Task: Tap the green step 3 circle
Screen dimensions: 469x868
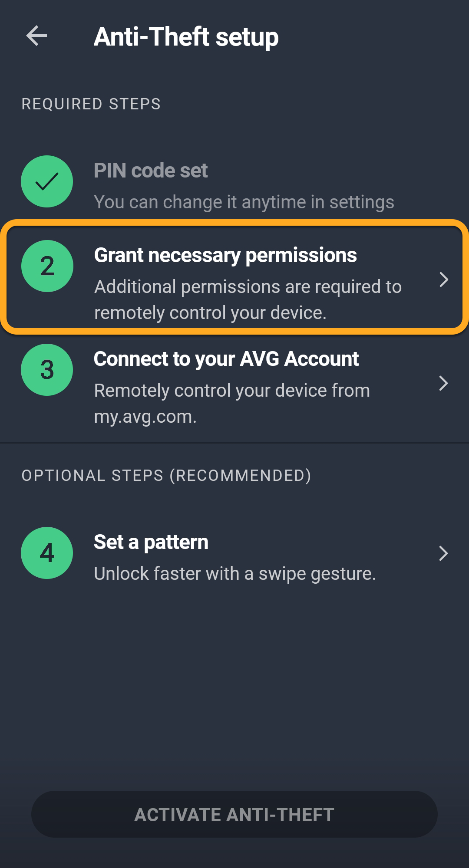Action: 47,370
